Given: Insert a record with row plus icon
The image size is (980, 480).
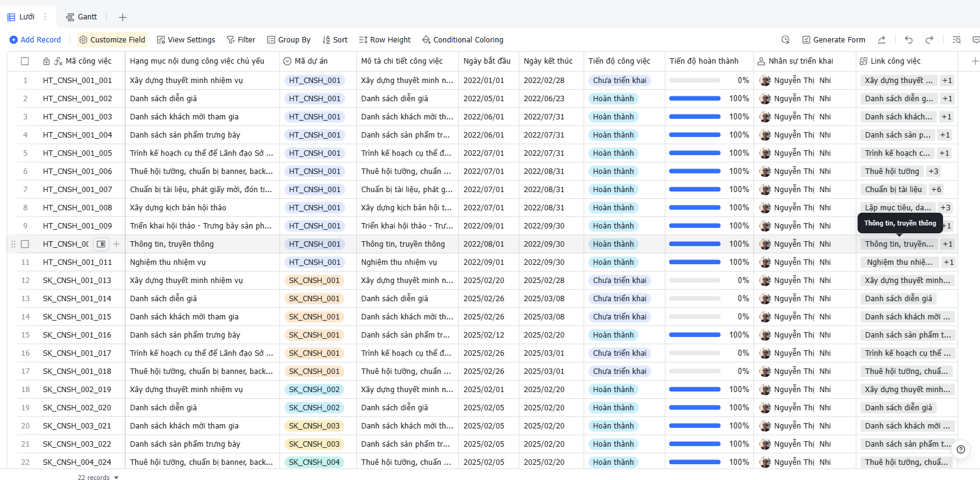Looking at the screenshot, I should point(116,244).
